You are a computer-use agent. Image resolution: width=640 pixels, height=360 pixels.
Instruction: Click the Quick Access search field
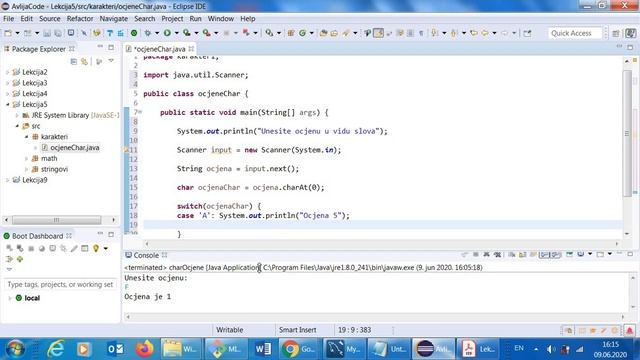[x=575, y=33]
